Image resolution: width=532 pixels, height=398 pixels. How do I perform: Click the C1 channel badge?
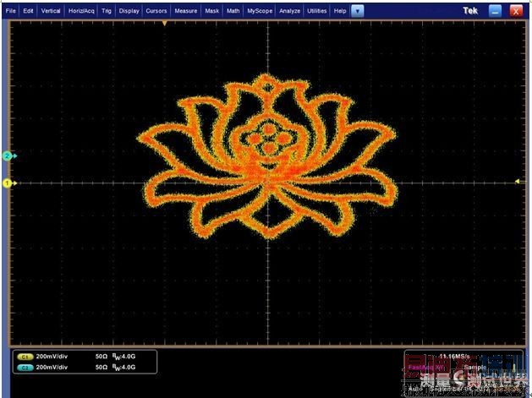[25, 357]
